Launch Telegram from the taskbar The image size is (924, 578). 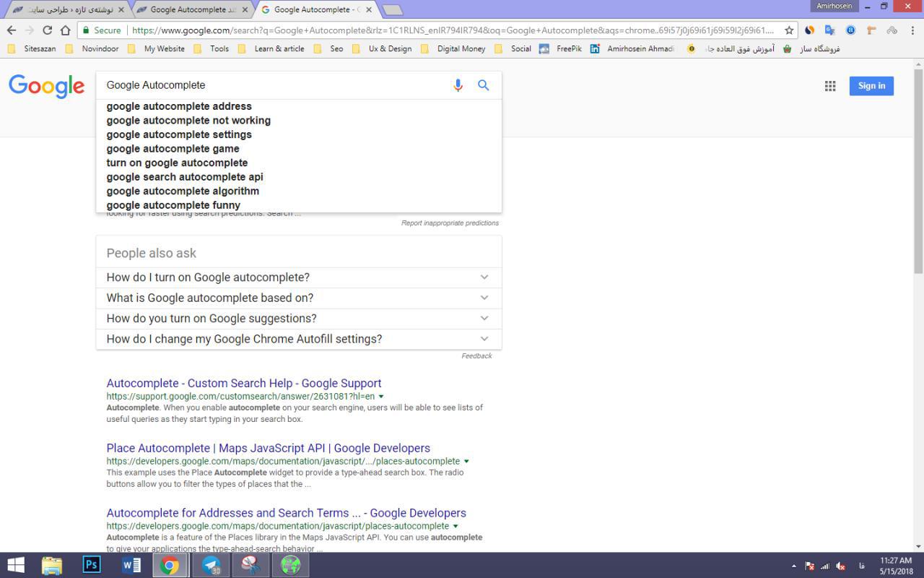pos(211,564)
